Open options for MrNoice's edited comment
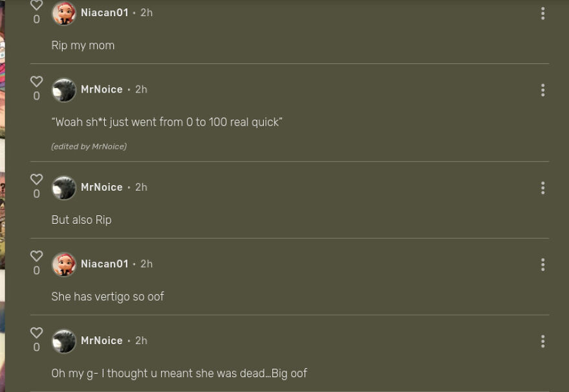 pyautogui.click(x=542, y=90)
